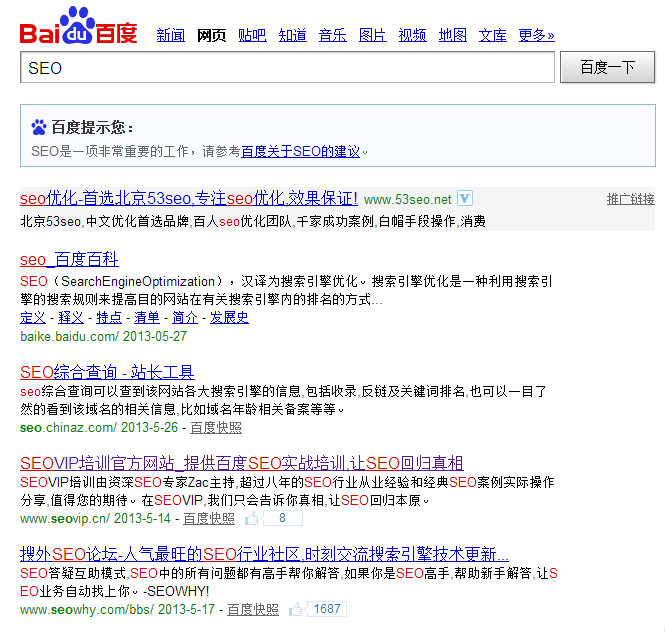Image resolution: width=665 pixels, height=631 pixels.
Task: Open the seo_百度百科 result title
Action: point(69,259)
